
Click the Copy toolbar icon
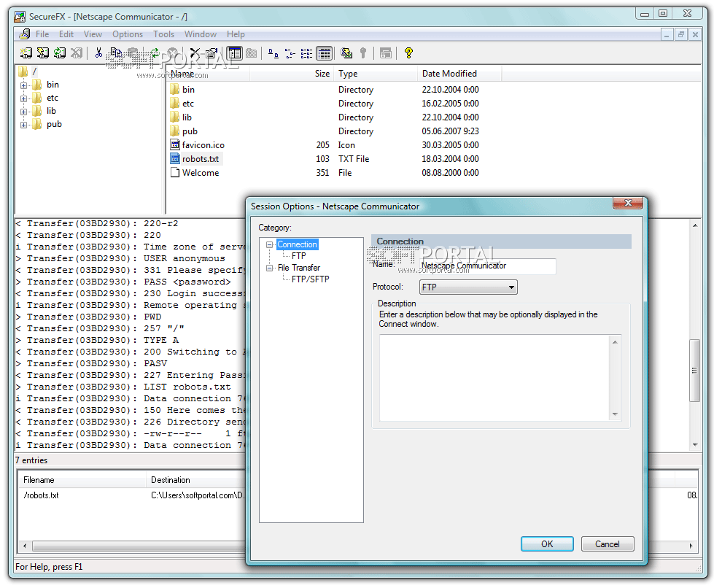(116, 53)
